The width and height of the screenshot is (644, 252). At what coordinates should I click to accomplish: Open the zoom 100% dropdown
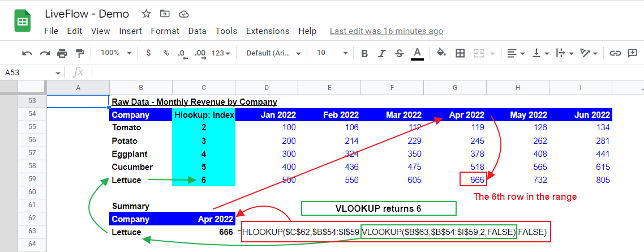117,53
